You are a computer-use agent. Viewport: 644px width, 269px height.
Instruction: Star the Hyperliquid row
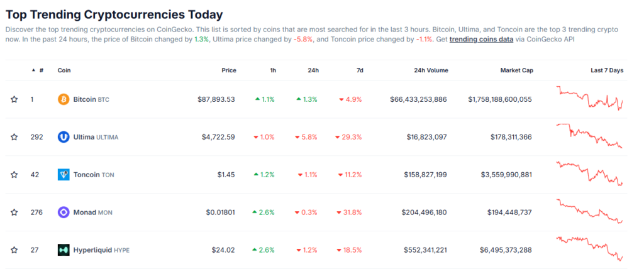14,250
